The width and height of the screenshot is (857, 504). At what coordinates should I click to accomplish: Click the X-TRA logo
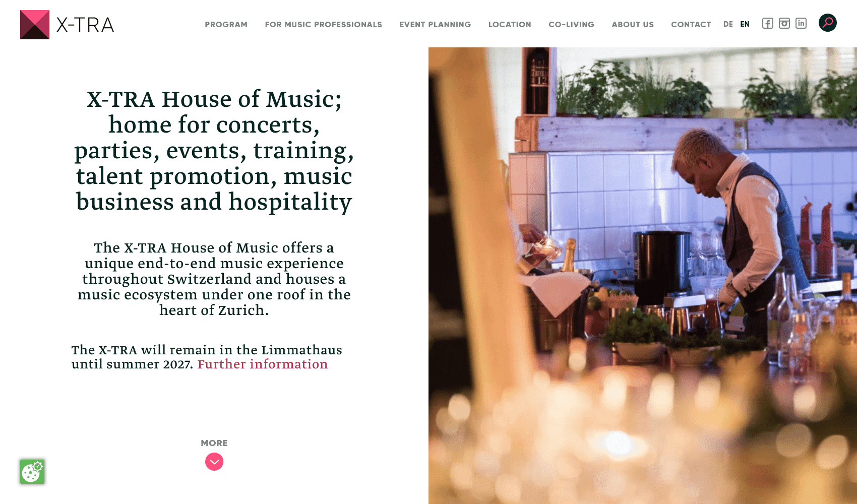tap(67, 25)
